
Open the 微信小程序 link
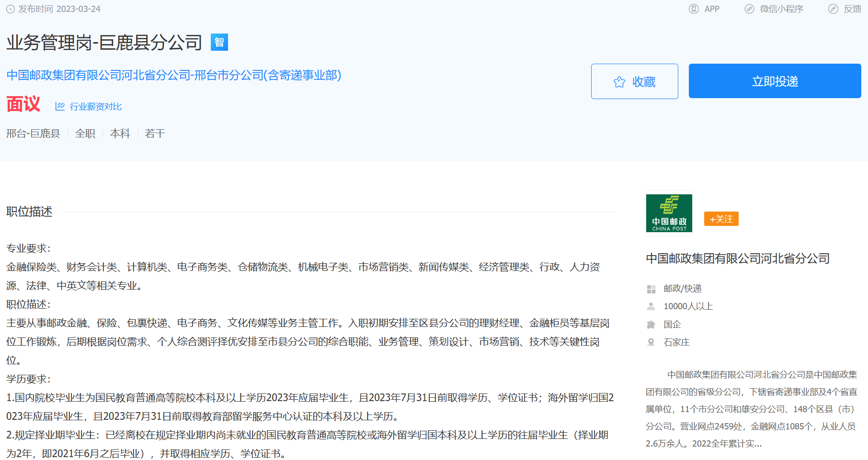coord(782,9)
